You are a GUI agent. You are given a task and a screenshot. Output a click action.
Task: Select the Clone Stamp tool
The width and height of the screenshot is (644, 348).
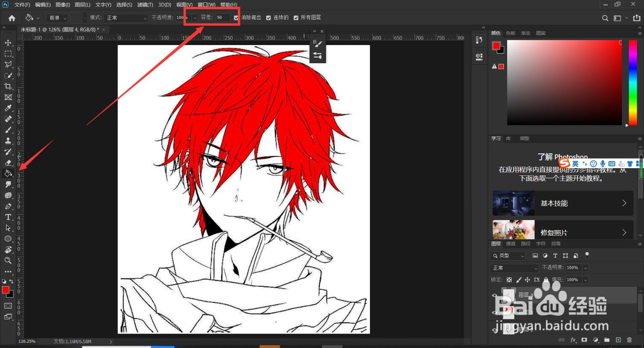[8, 141]
